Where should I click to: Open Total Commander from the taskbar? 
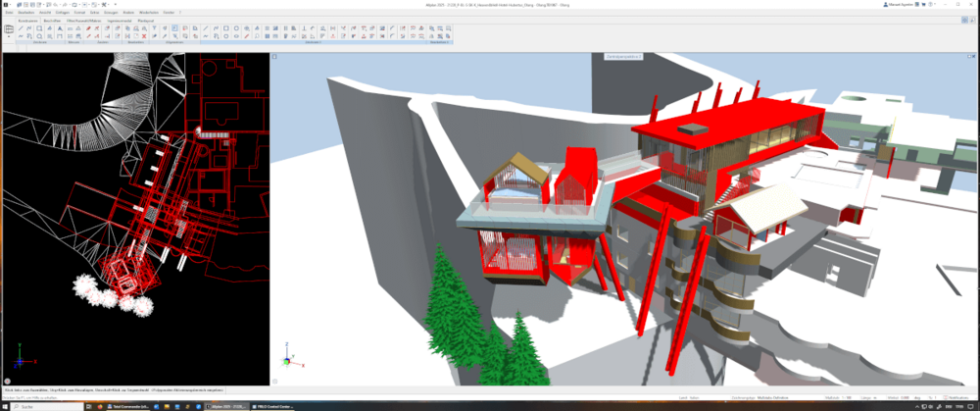click(x=130, y=405)
